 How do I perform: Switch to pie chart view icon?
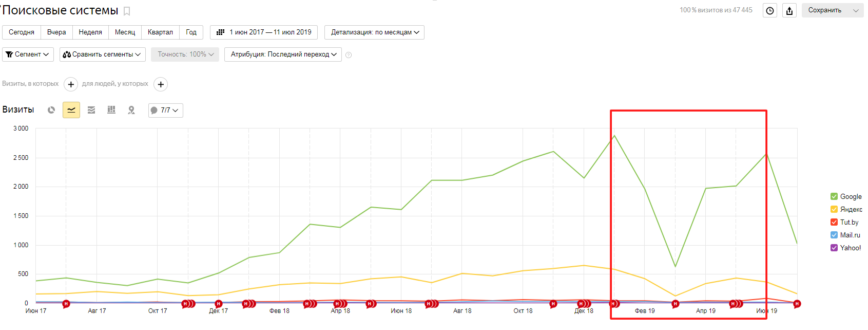click(51, 110)
